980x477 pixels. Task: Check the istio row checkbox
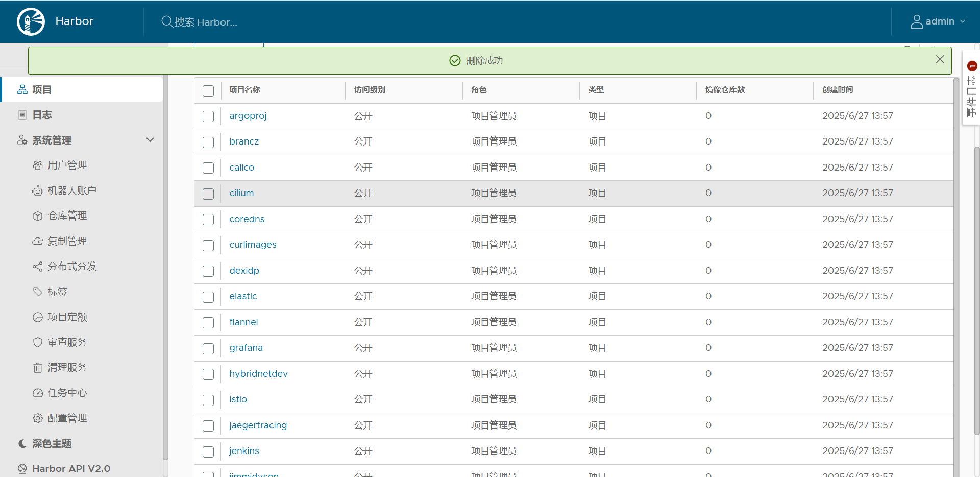click(208, 400)
